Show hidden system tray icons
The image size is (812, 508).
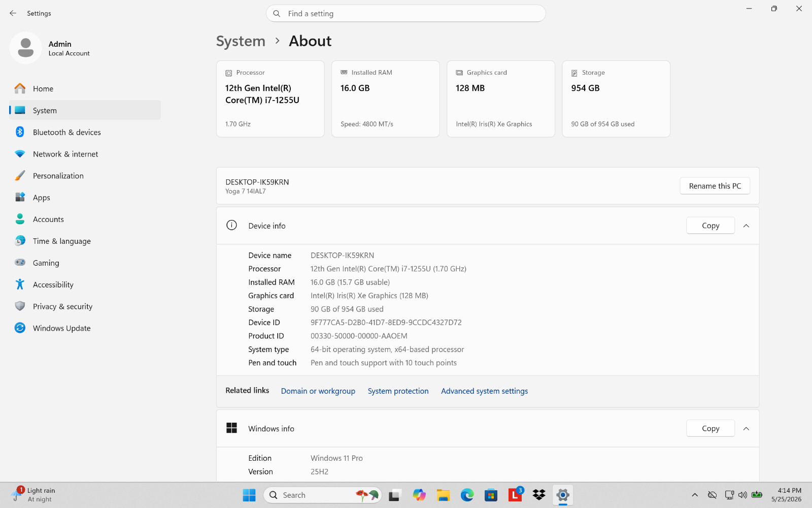click(695, 495)
